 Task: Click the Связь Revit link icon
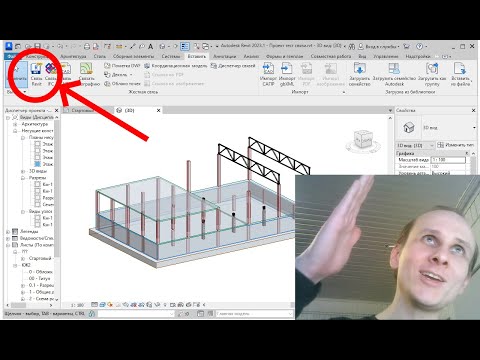click(x=36, y=69)
